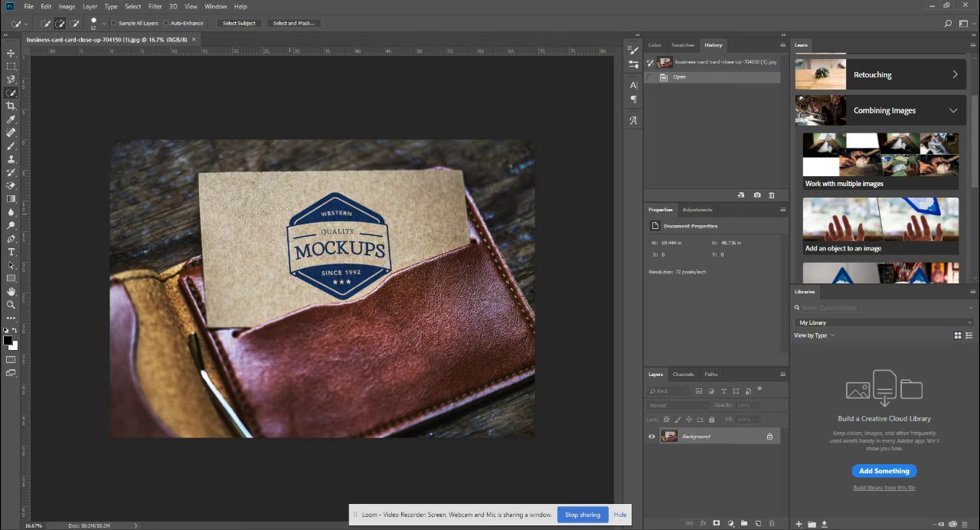Select the Hand tool
This screenshot has height=530, width=980.
point(11,291)
